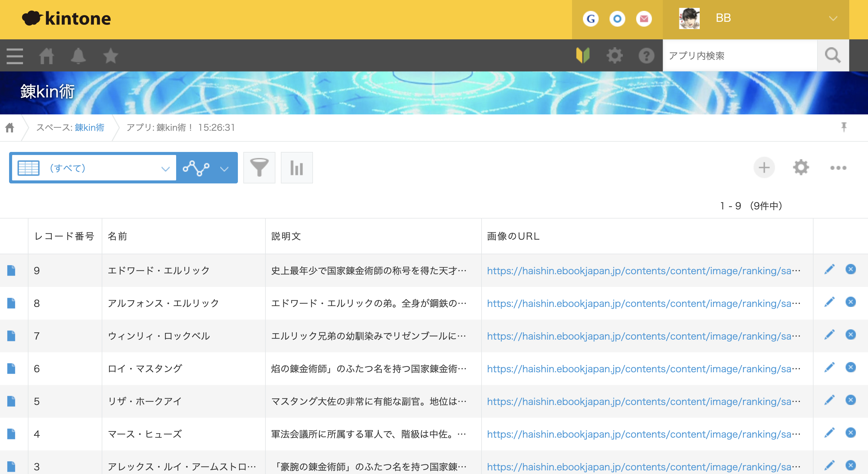Click the help question mark icon

tap(646, 55)
